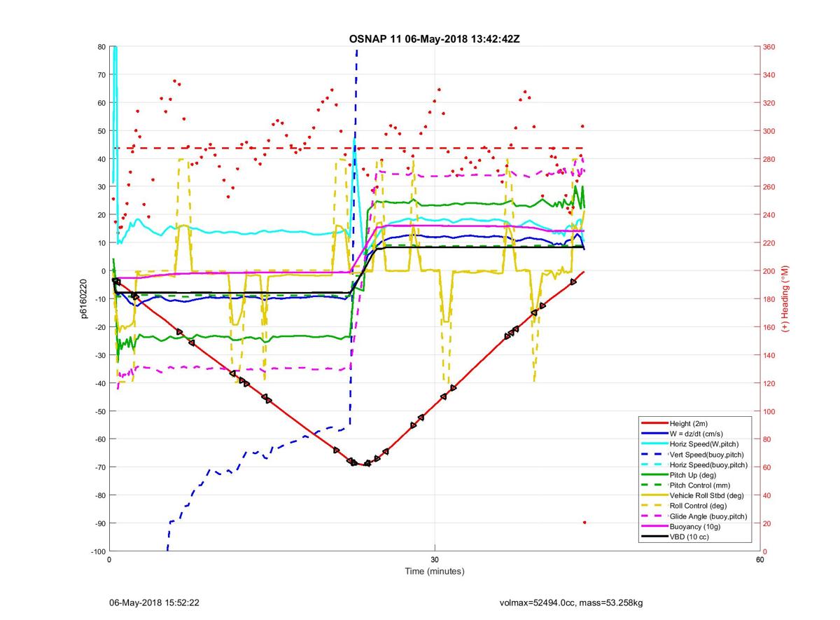Click the '-10' y-axis tick label
This screenshot has width=840, height=620.
[x=99, y=299]
